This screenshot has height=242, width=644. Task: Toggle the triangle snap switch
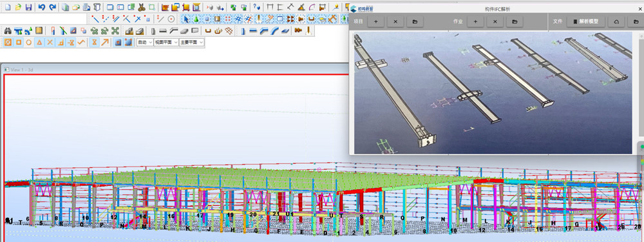coord(39,42)
